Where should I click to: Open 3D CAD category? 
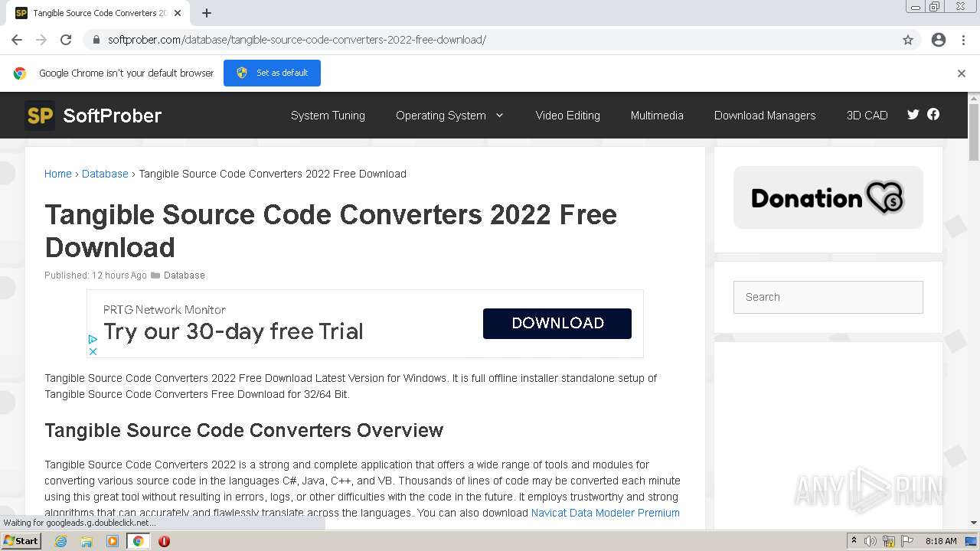click(867, 116)
